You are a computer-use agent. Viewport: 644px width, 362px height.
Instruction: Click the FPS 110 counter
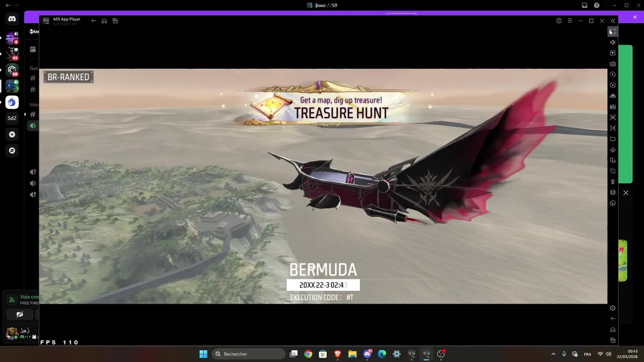click(x=59, y=342)
